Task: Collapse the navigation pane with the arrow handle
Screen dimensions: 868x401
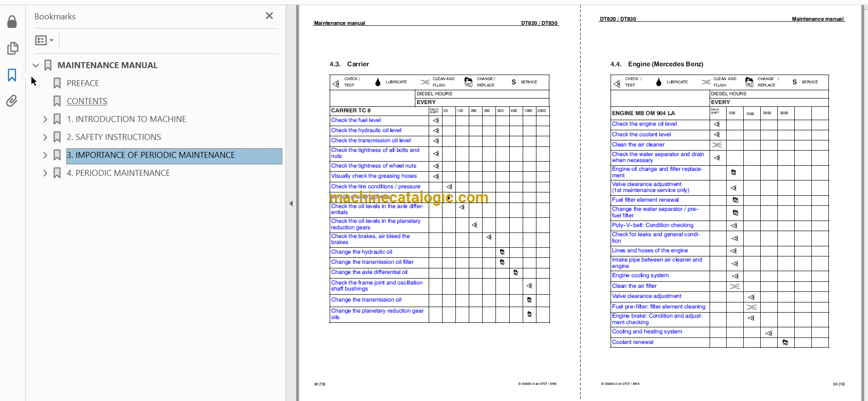Action: click(x=291, y=203)
